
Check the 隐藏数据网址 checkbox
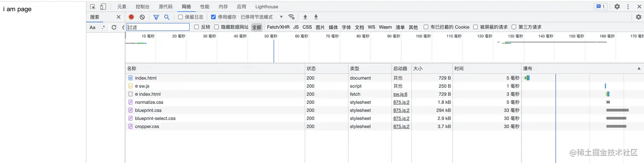click(216, 27)
